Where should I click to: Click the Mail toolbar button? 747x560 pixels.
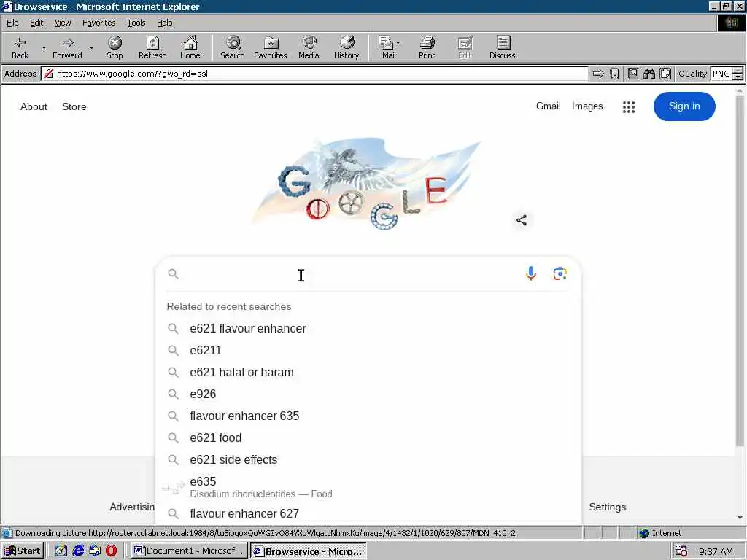tap(387, 47)
